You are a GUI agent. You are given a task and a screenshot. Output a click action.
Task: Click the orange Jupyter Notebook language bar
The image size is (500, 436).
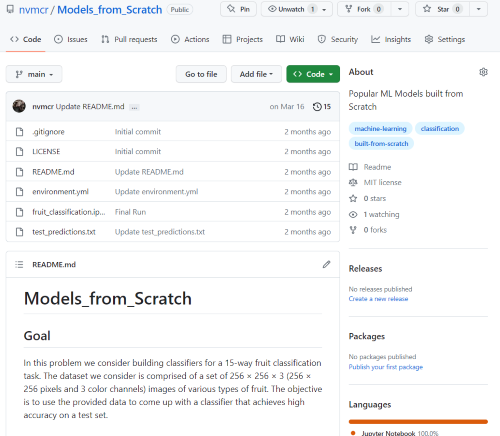(418, 422)
